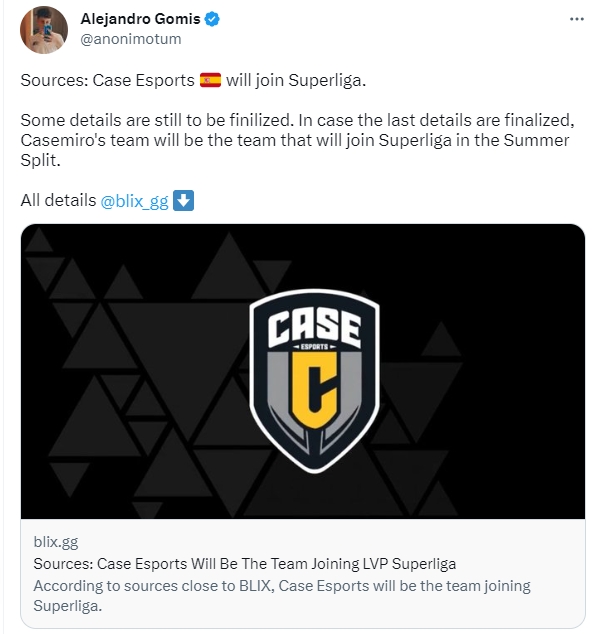
Task: Open the blix.gg domain link
Action: pos(56,541)
